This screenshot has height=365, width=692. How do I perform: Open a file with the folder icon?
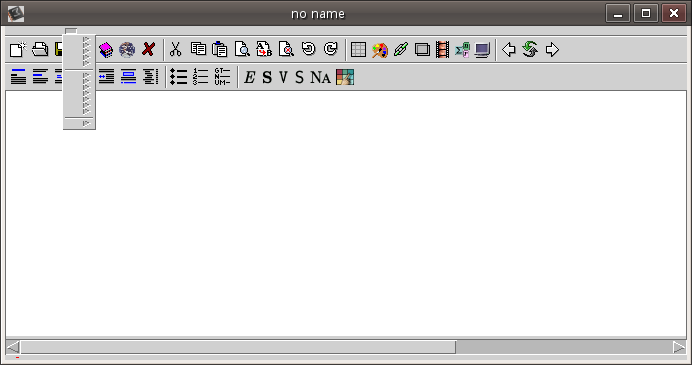pyautogui.click(x=40, y=49)
